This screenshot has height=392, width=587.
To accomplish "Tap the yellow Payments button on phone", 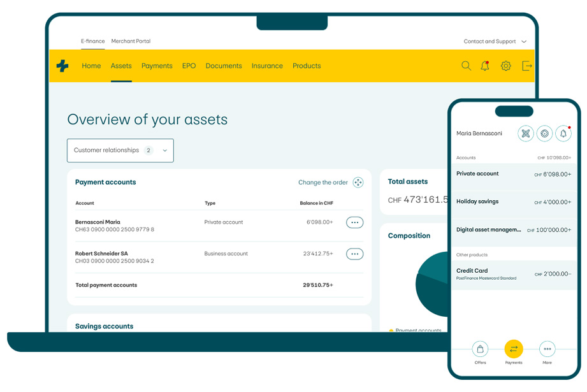I will pos(514,349).
